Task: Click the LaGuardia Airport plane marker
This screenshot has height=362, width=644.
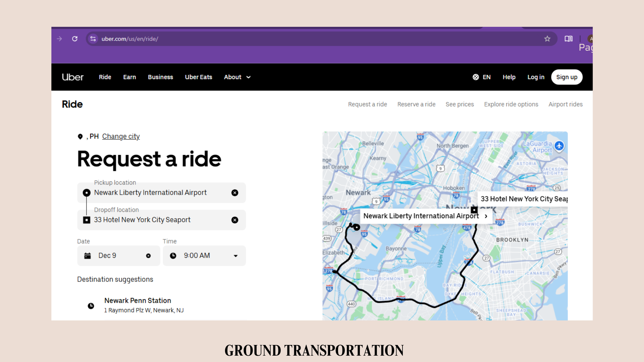Action: point(559,146)
